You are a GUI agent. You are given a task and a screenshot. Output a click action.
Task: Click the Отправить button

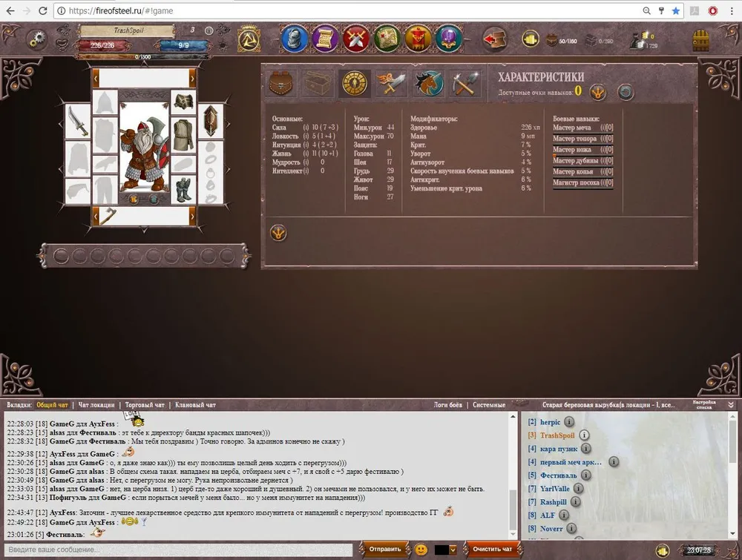384,549
